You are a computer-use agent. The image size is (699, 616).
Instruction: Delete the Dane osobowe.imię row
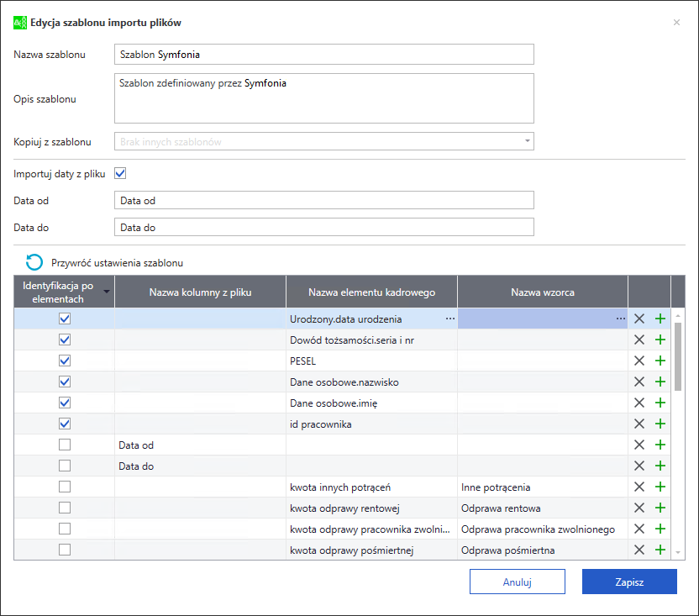(x=639, y=403)
